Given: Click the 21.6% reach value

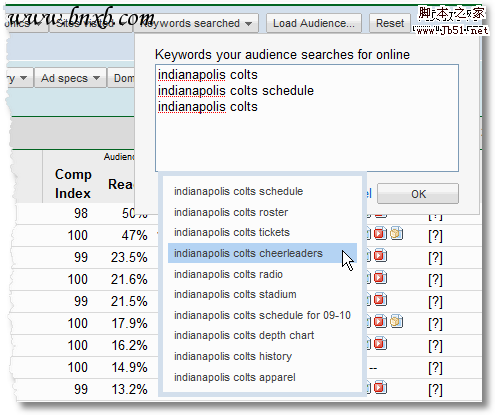Looking at the screenshot, I should pos(129,279).
